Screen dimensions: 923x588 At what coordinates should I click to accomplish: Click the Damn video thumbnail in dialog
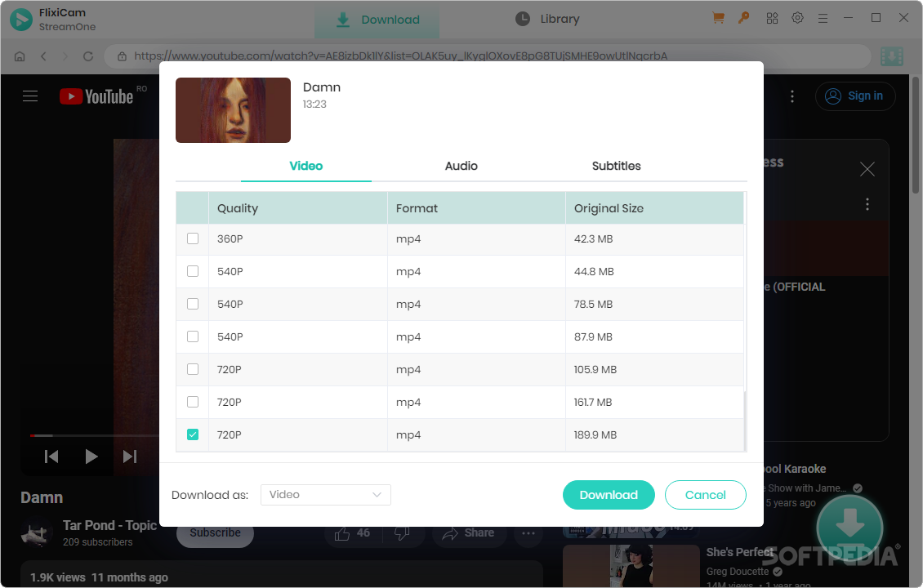[x=233, y=110]
